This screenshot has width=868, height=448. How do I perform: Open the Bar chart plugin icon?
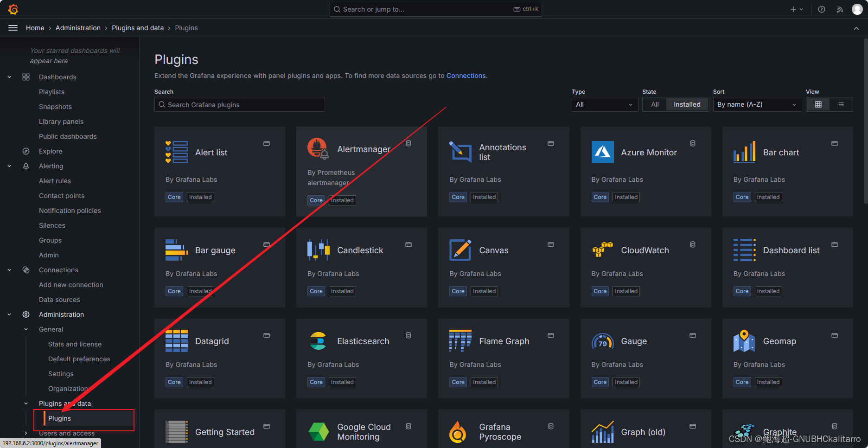pyautogui.click(x=745, y=152)
